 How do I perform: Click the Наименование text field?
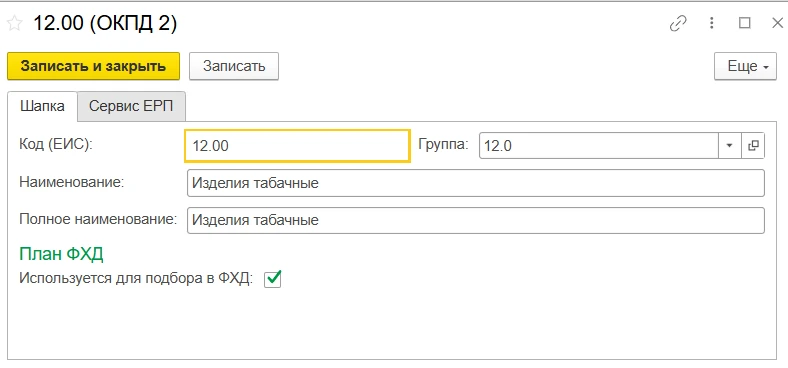[x=475, y=183]
